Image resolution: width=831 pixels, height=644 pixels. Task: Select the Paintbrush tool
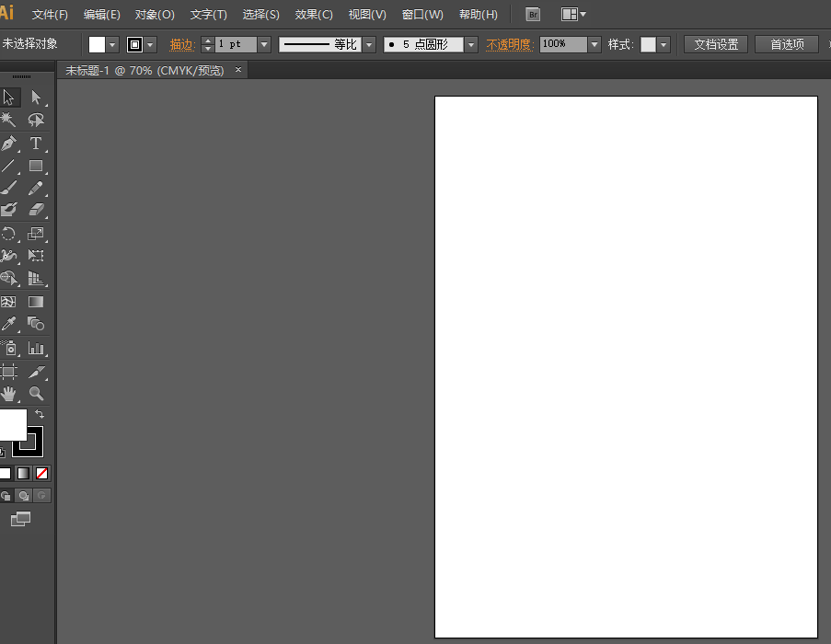[x=8, y=188]
